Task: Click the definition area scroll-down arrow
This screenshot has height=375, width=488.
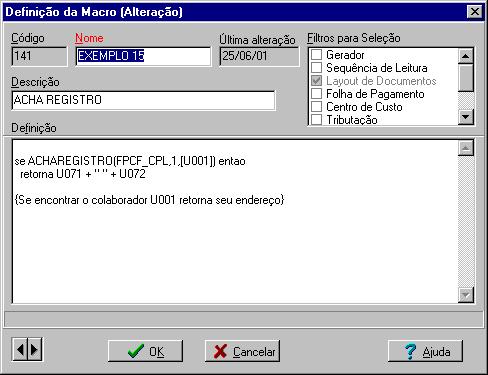Action: [x=466, y=295]
